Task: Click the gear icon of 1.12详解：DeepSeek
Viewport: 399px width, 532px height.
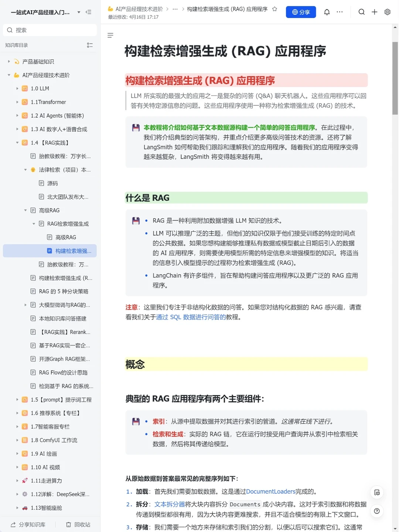Action: (25, 494)
